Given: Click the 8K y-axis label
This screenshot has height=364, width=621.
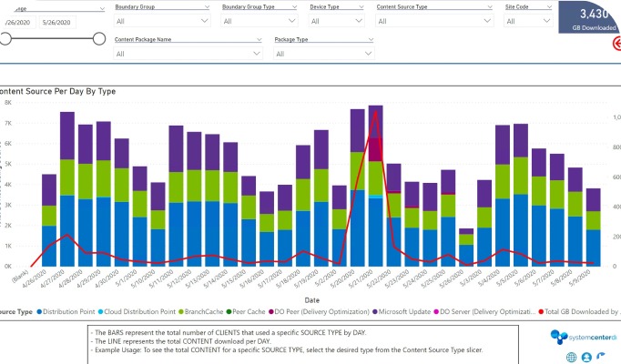Looking at the screenshot, I should [x=8, y=103].
